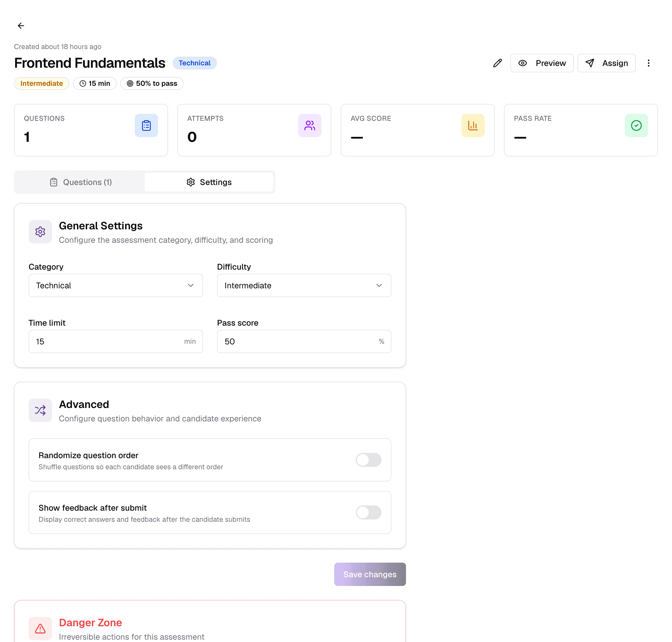Open the three-dot more options menu
The width and height of the screenshot is (672, 642).
coord(648,63)
